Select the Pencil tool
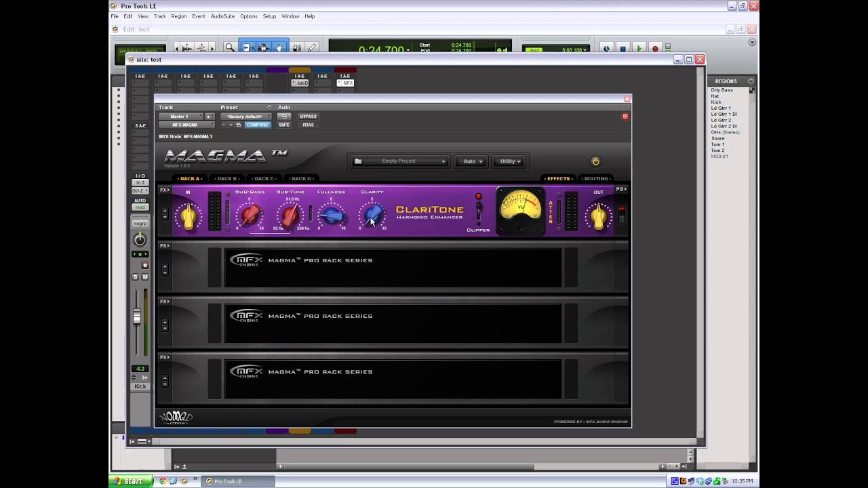 pos(312,47)
